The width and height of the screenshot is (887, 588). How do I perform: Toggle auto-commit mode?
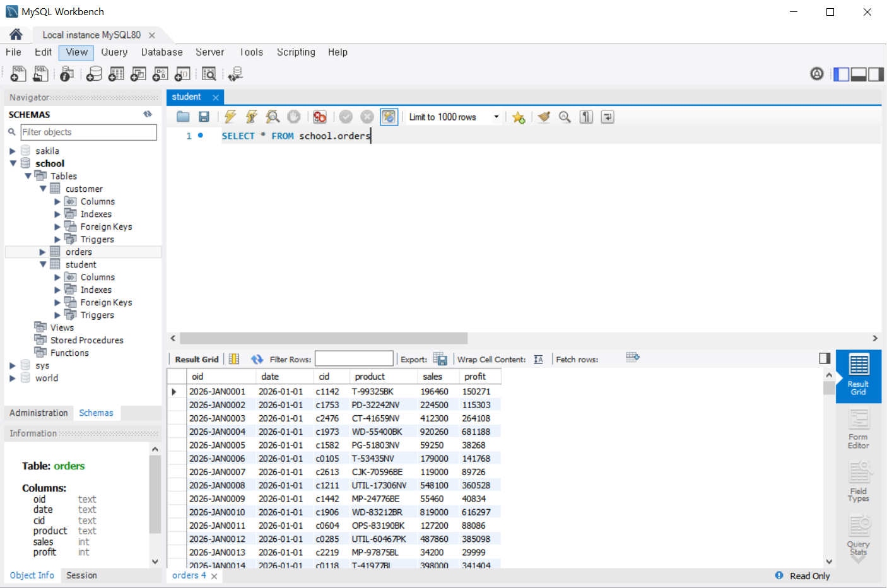point(389,117)
